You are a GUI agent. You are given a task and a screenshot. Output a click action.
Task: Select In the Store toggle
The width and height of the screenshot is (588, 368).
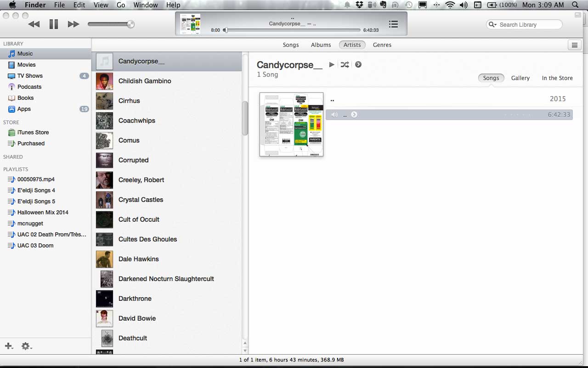(x=557, y=78)
